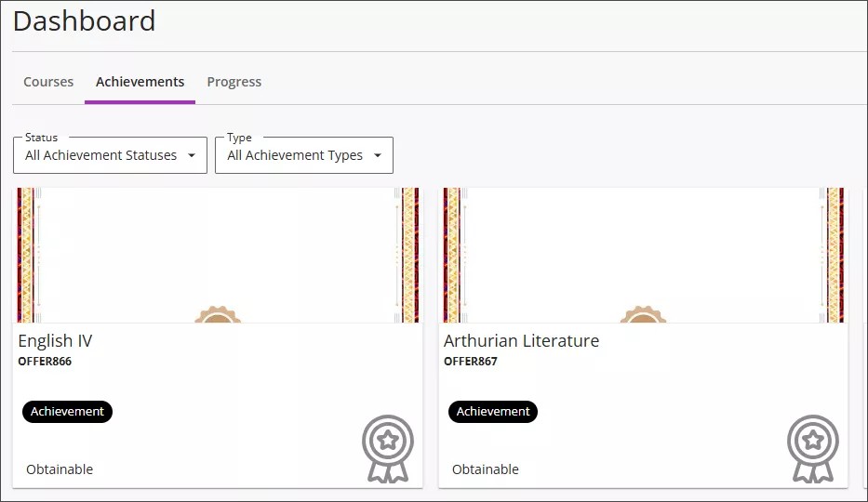
Task: Open the Arthurian Literature achievement title
Action: pyautogui.click(x=521, y=341)
